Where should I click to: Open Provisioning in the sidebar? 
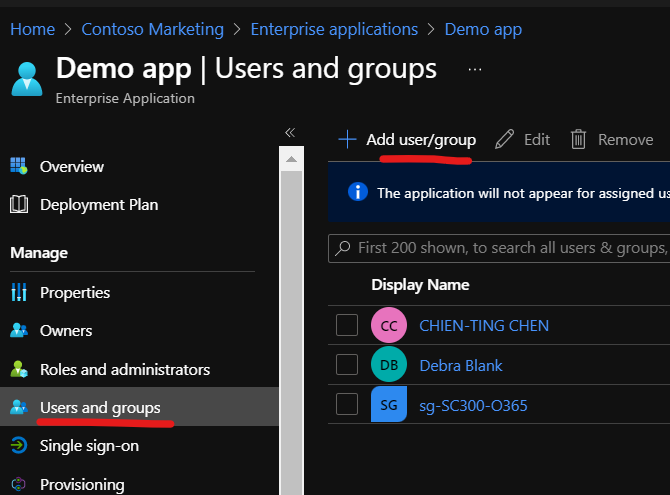coord(82,485)
